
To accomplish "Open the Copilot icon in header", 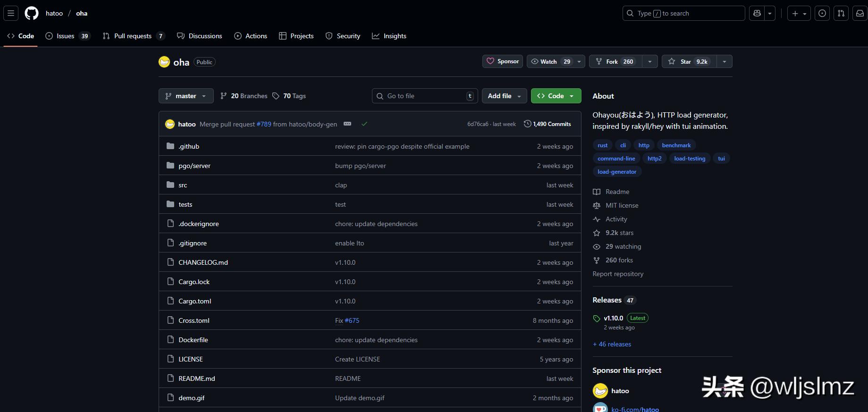I will [757, 13].
